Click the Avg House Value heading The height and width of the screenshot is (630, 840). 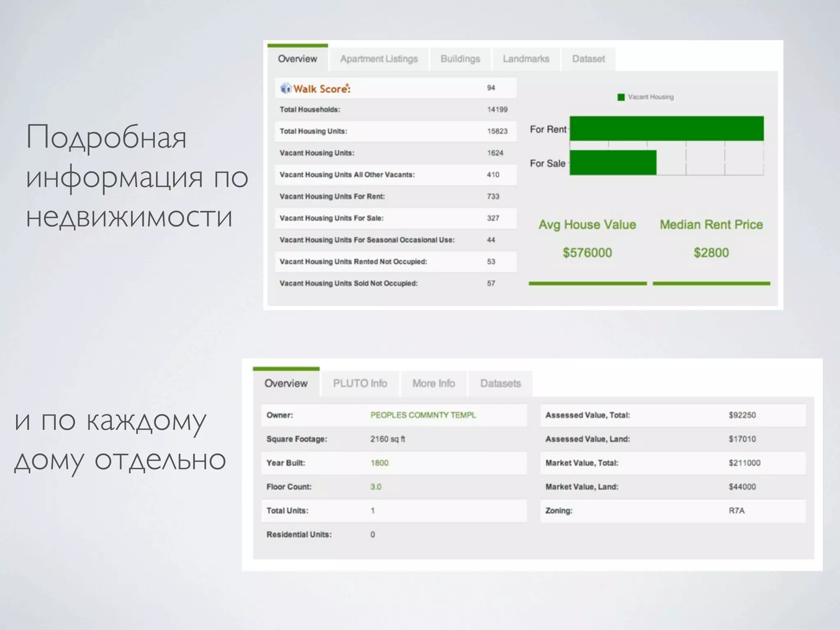(587, 225)
